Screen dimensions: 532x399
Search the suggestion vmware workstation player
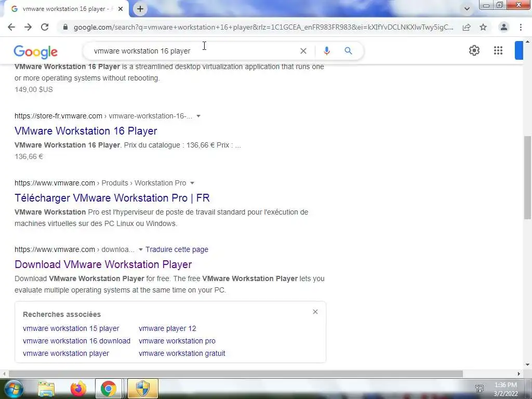click(x=66, y=353)
